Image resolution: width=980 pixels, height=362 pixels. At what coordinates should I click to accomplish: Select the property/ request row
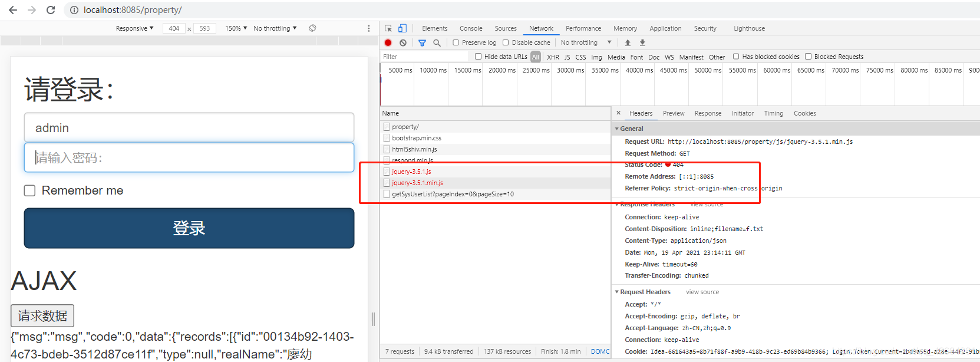pyautogui.click(x=495, y=127)
